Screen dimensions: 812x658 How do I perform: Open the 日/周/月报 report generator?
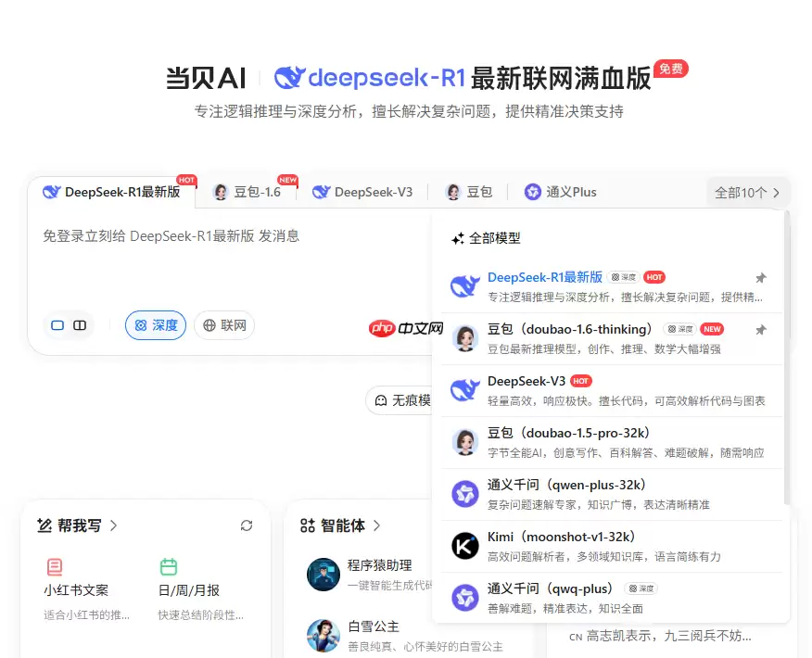168,565
